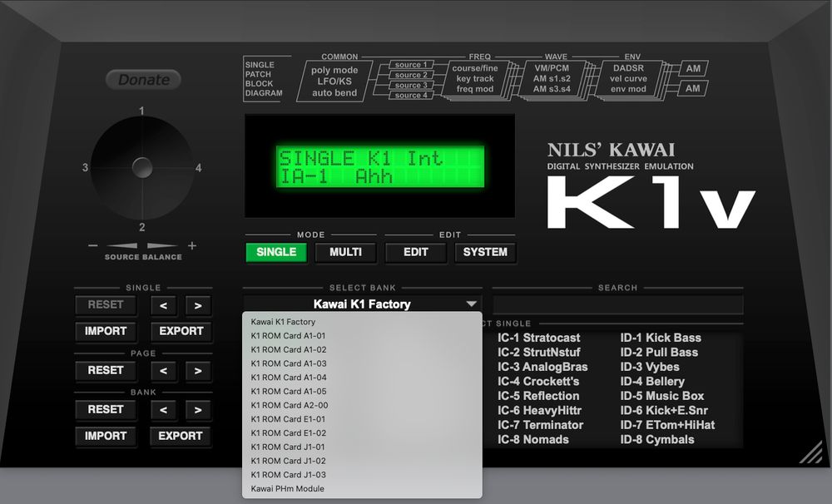Go to previous single patch arrow
The width and height of the screenshot is (832, 504).
point(163,305)
